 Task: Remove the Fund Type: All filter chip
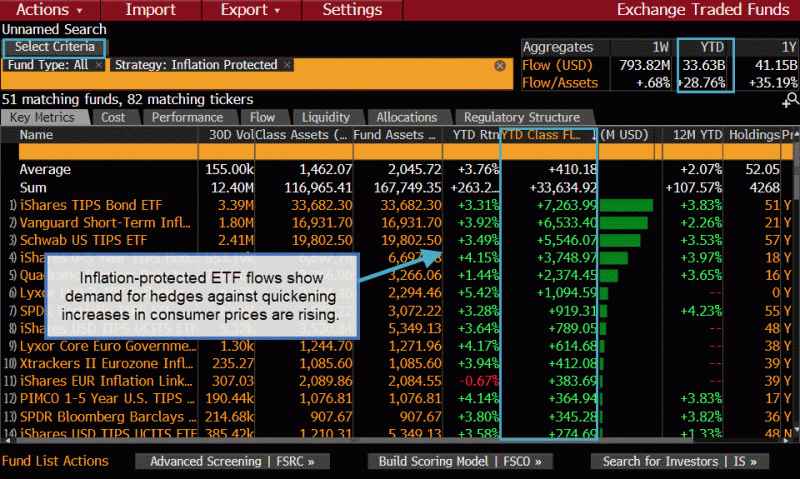coord(99,65)
